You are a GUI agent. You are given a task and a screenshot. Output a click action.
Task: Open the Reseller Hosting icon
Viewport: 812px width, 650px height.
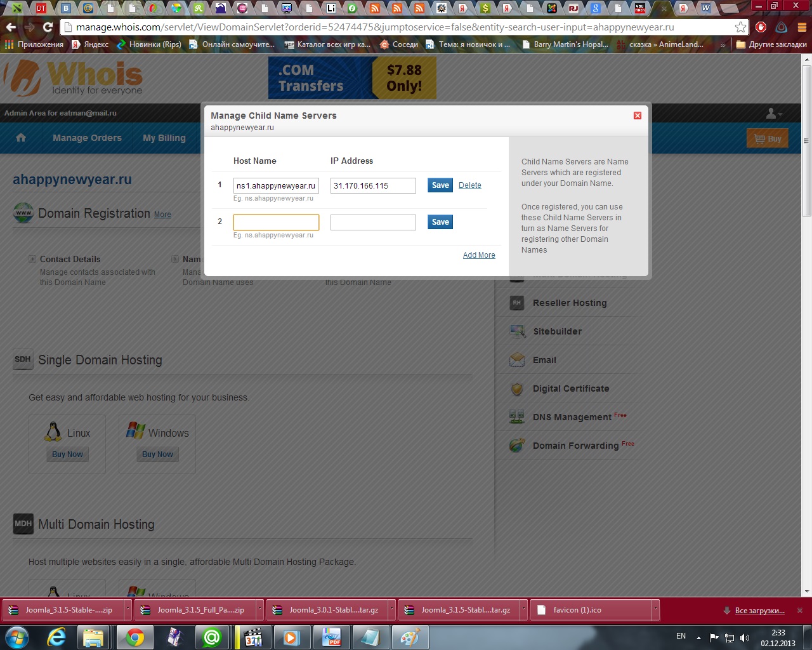click(517, 303)
